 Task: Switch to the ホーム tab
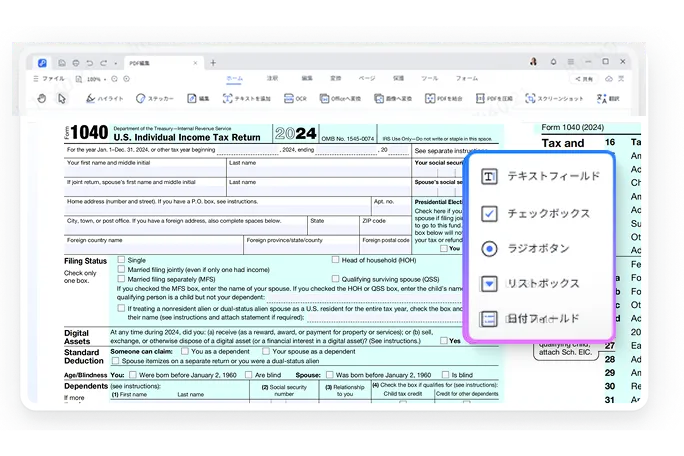pos(235,78)
